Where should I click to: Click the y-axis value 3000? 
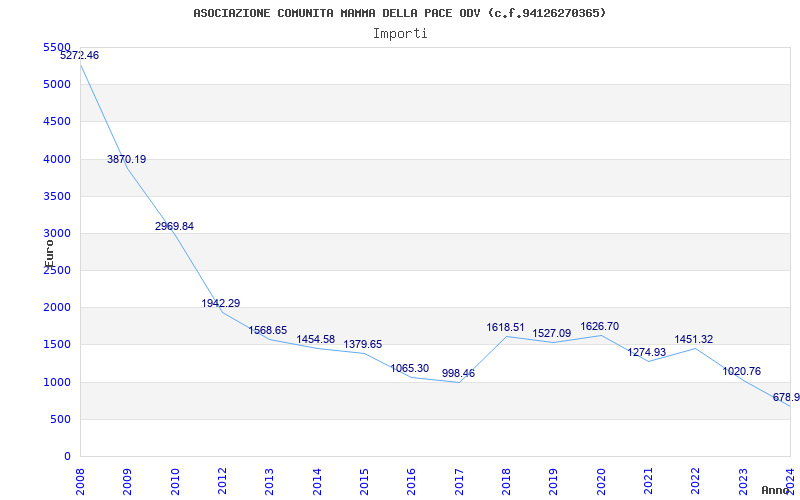click(x=57, y=233)
